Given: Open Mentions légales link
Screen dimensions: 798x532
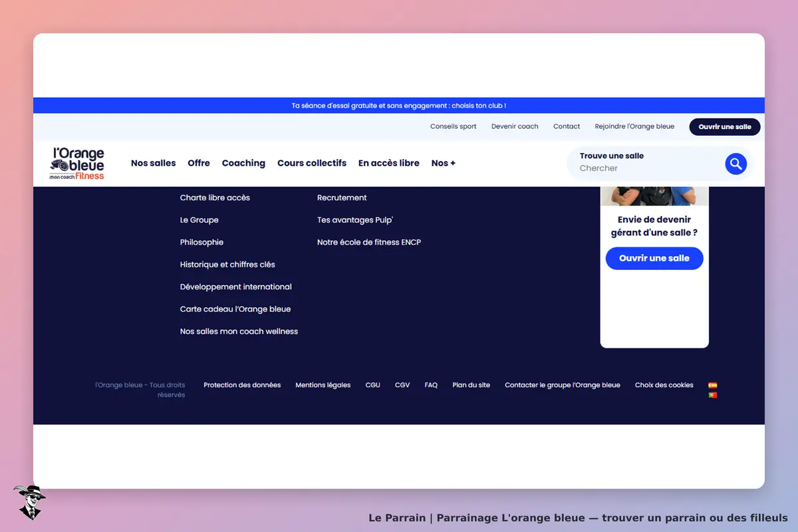Looking at the screenshot, I should click(x=323, y=385).
